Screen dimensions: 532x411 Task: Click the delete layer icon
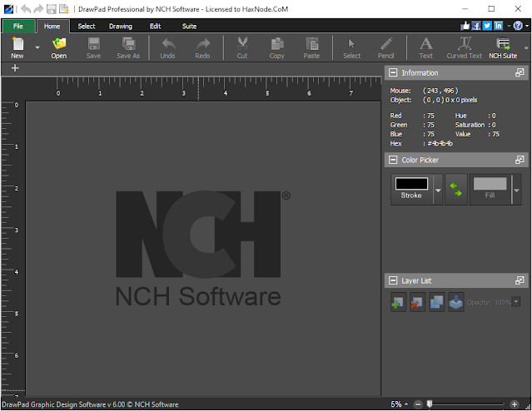(x=417, y=302)
